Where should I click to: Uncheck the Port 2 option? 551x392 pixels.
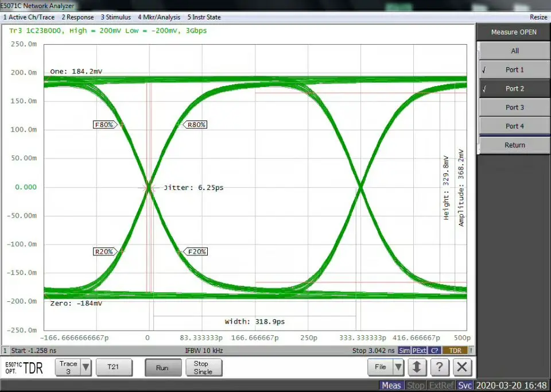[514, 89]
